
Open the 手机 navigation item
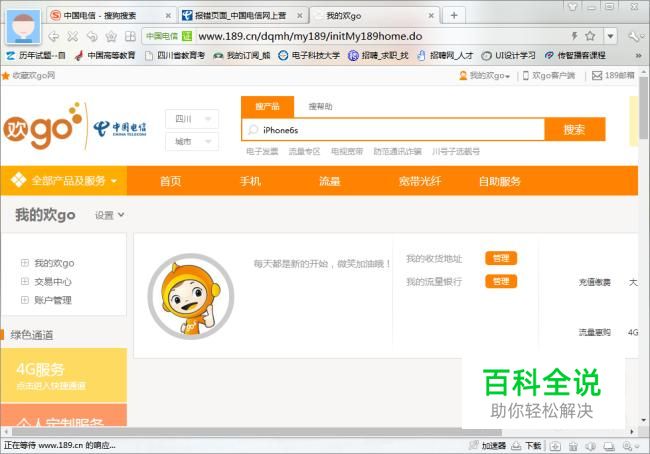[x=250, y=181]
